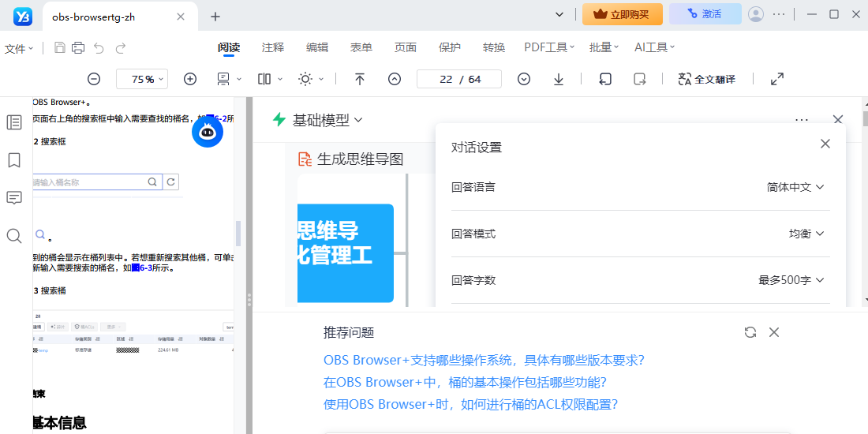
Task: Refresh the recommended questions
Action: coord(750,332)
